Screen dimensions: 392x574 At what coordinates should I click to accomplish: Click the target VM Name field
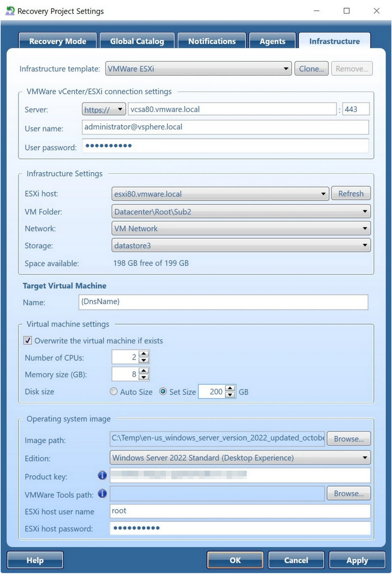(x=223, y=302)
